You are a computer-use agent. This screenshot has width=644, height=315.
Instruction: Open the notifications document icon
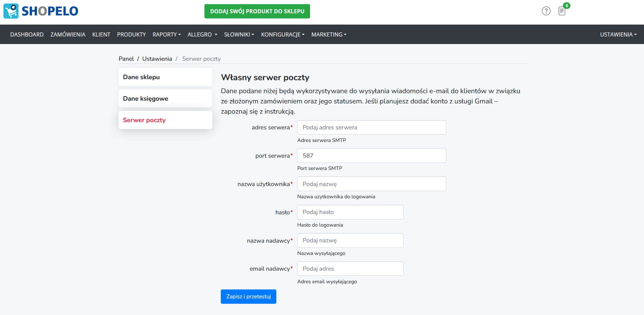pos(562,11)
